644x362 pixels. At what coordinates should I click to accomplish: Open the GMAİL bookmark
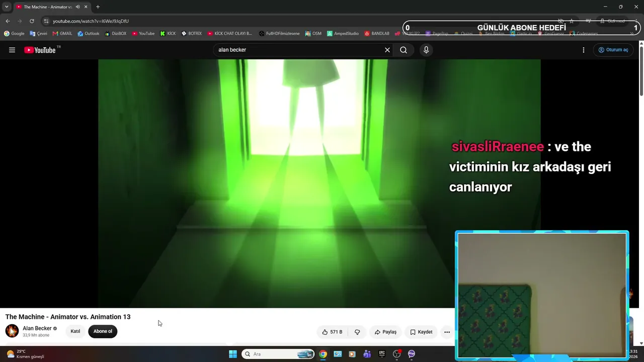(62, 34)
